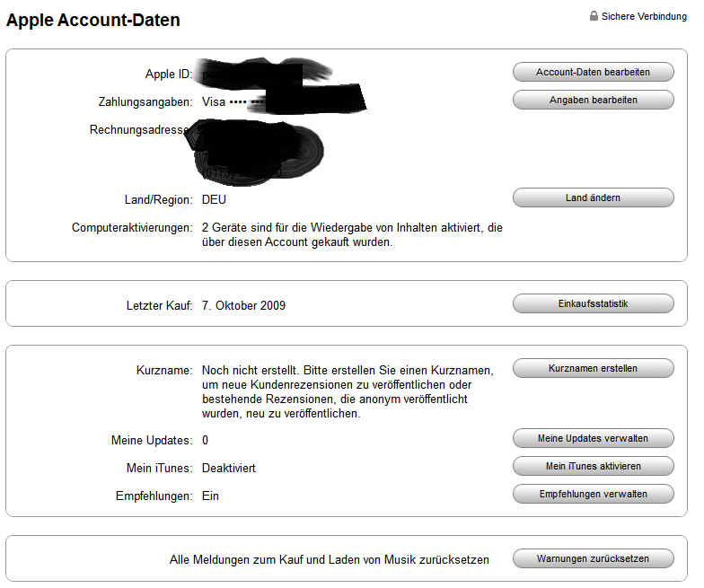Click the 'Ein' value beside Empfehlungen
The height and width of the screenshot is (588, 704).
[210, 496]
